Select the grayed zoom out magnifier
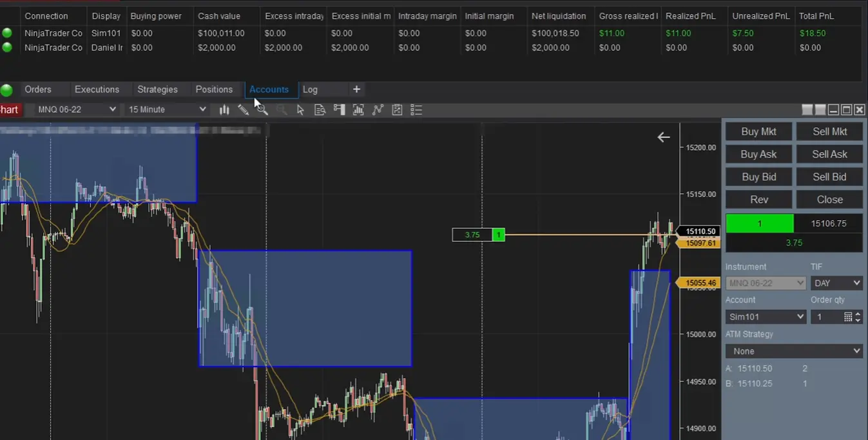 pos(282,110)
